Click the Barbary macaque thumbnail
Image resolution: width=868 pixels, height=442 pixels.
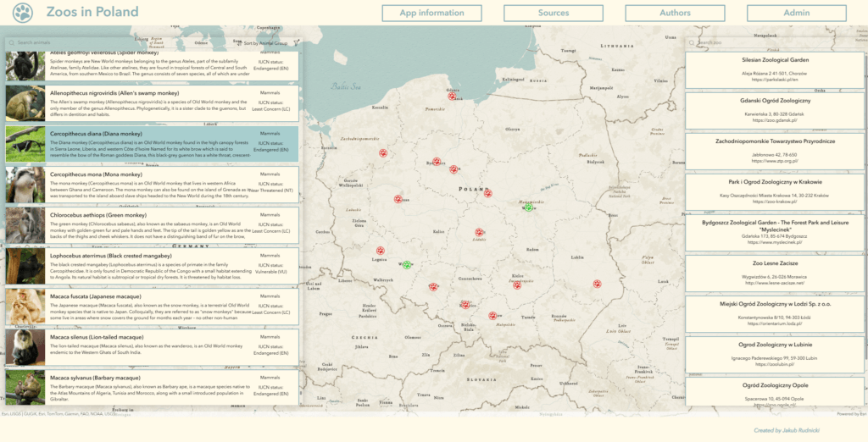[x=25, y=387]
